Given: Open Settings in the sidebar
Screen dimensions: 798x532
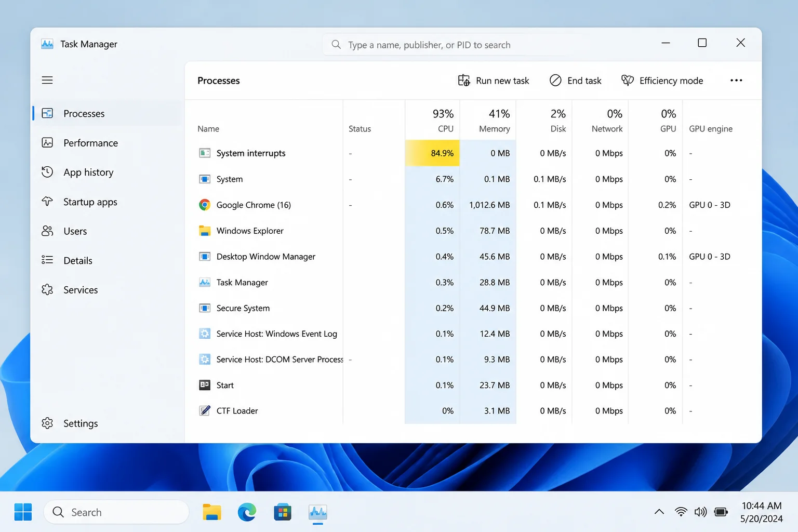Looking at the screenshot, I should click(107, 423).
